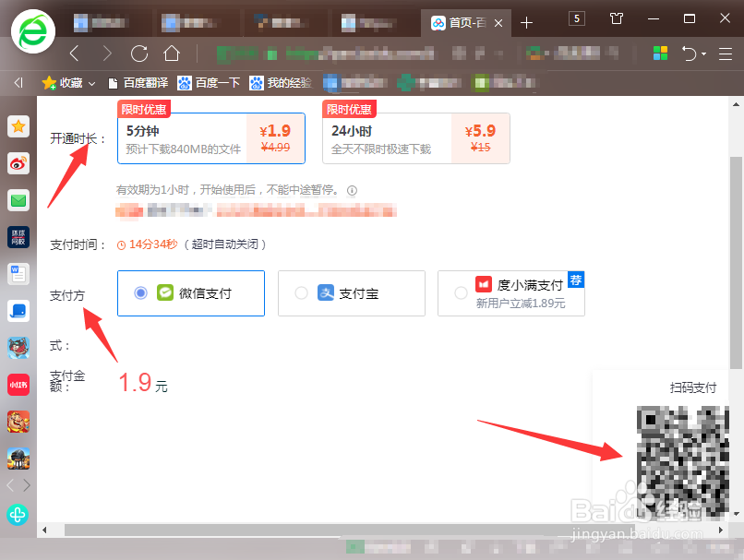This screenshot has width=744, height=560.
Task: Open the mail icon in the sidebar
Action: coord(18,200)
